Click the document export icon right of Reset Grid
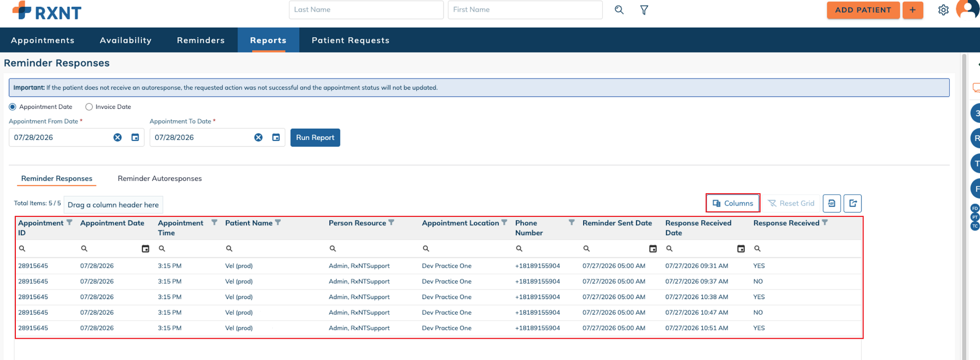 [832, 203]
